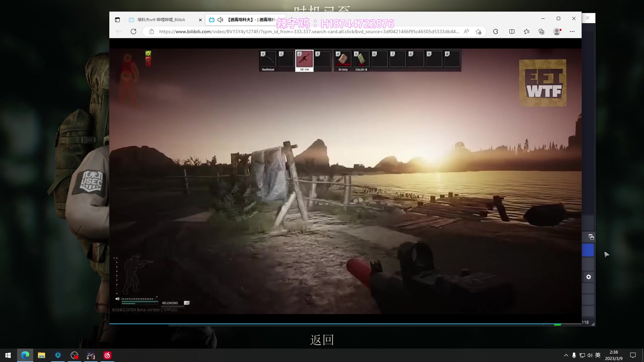The image size is (644, 362).
Task: Show hidden system tray icons
Action: pos(566,355)
